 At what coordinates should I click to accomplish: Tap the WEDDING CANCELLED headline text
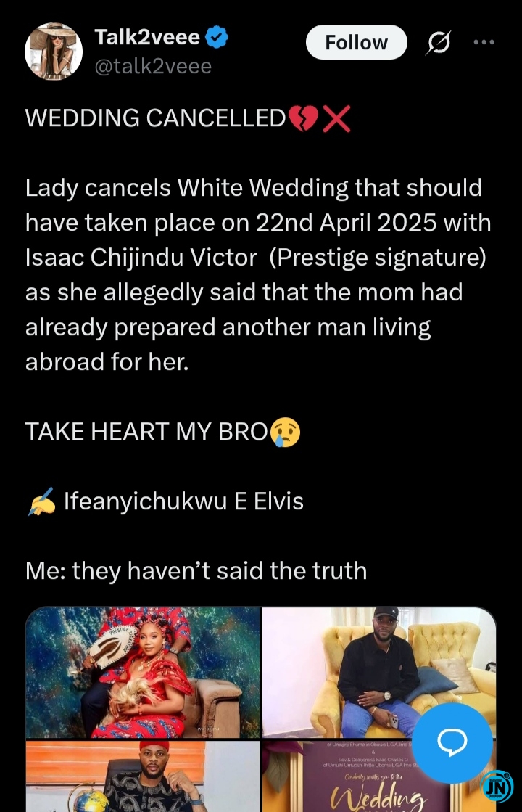pos(155,118)
